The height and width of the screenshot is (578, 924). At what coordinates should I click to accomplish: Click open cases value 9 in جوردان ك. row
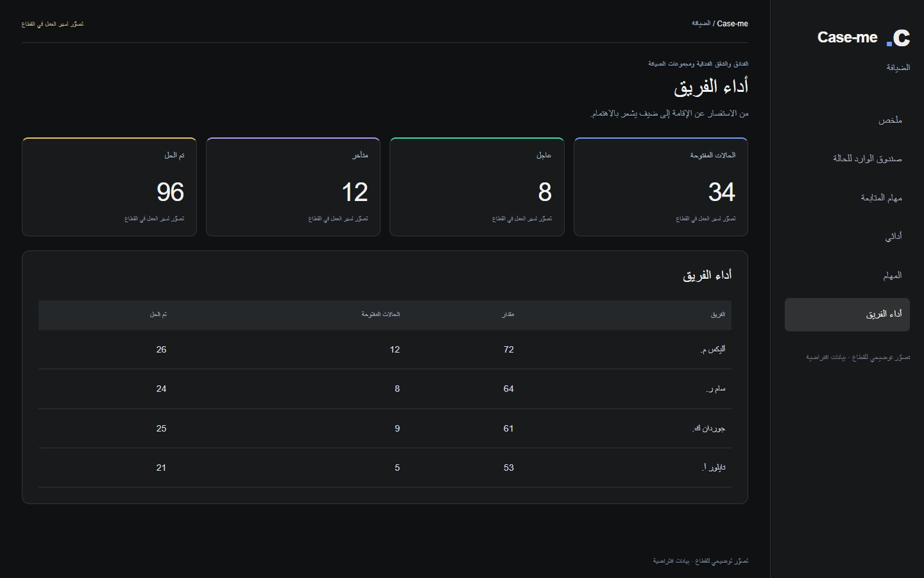click(x=397, y=429)
